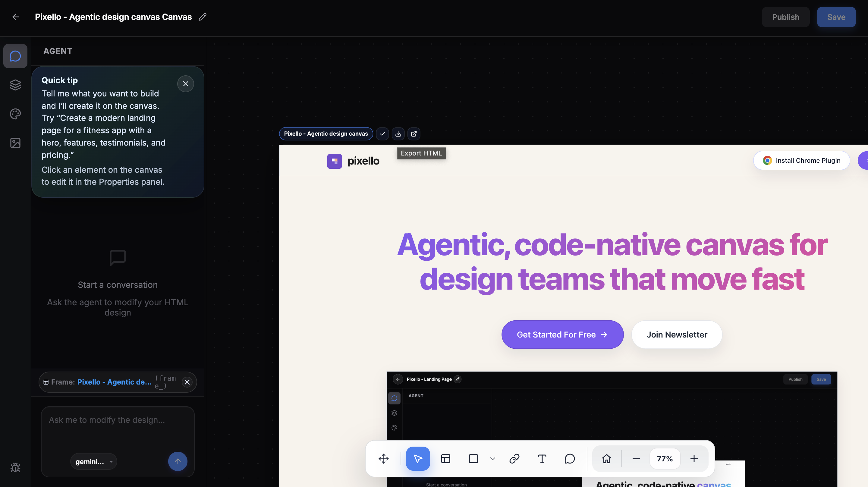Click the Save button
Screen dimensions: 868x487
point(836,17)
